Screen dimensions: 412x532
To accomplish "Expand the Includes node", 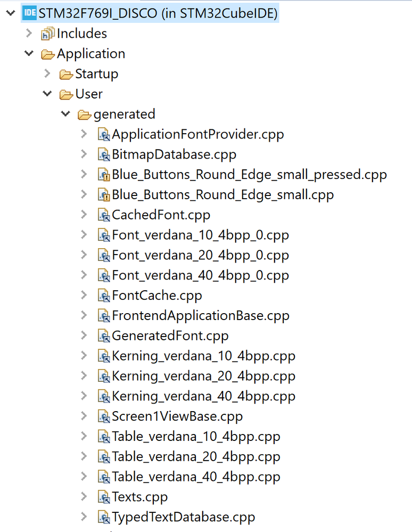I will coord(29,34).
